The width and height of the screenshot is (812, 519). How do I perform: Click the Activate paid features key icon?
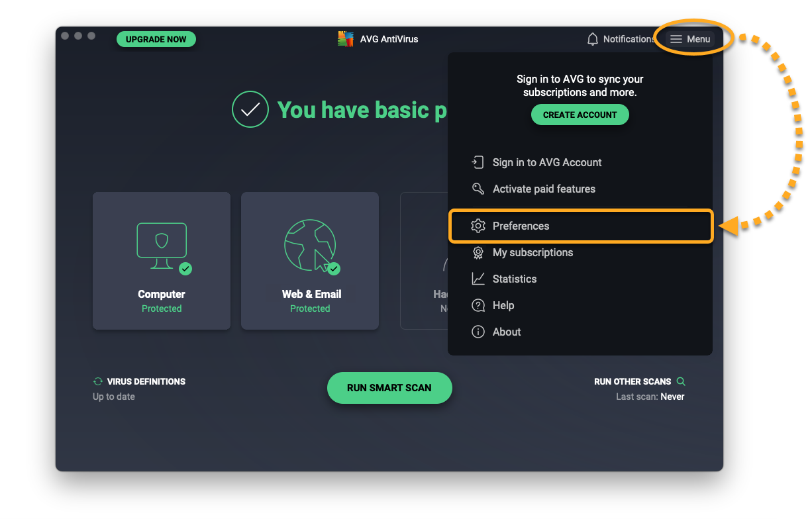pos(478,189)
